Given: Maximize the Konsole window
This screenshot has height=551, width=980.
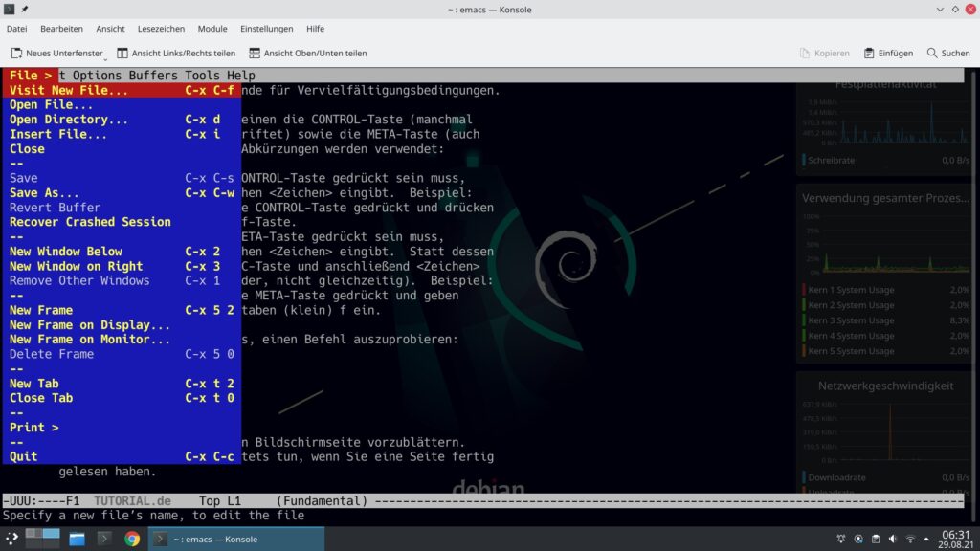Looking at the screenshot, I should [955, 10].
